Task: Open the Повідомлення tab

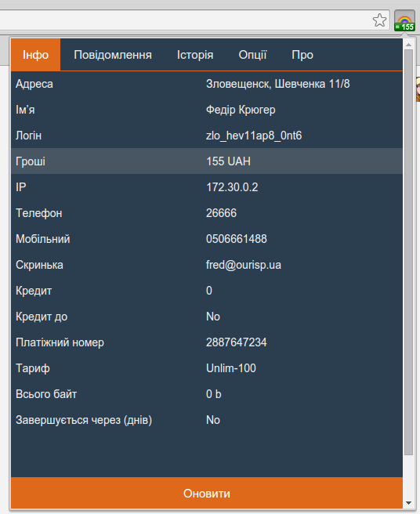Action: click(113, 54)
